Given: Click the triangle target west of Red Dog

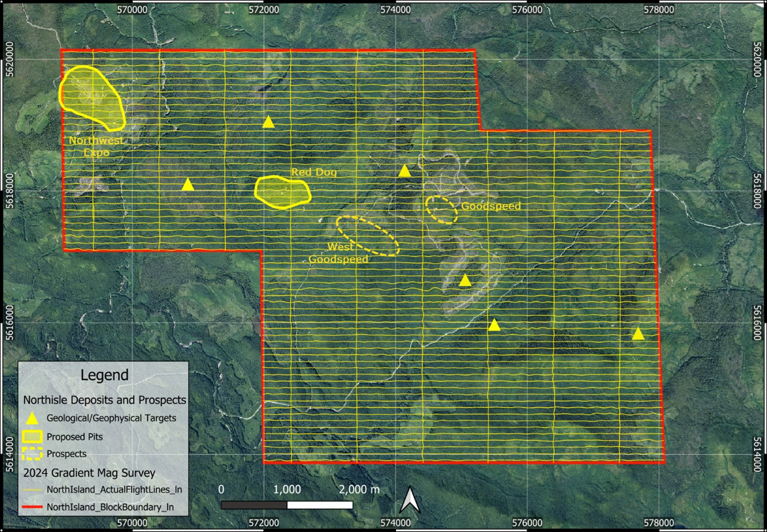Looking at the screenshot, I should coord(187,185).
